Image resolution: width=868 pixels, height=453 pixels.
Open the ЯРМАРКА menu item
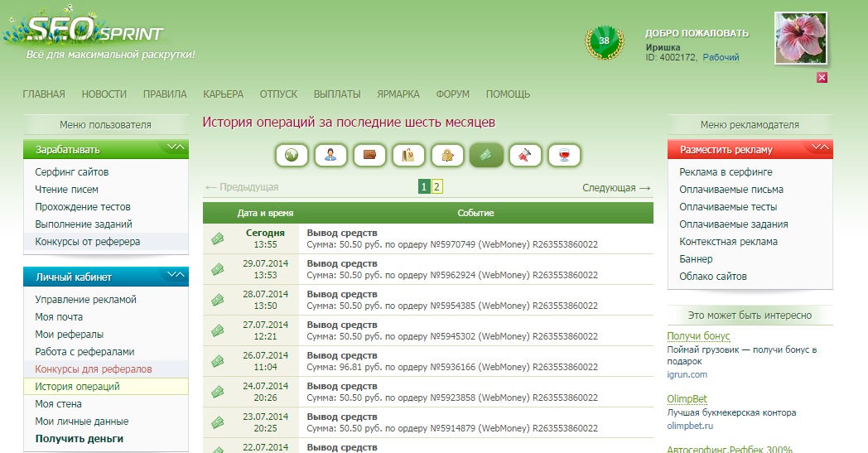[x=398, y=94]
